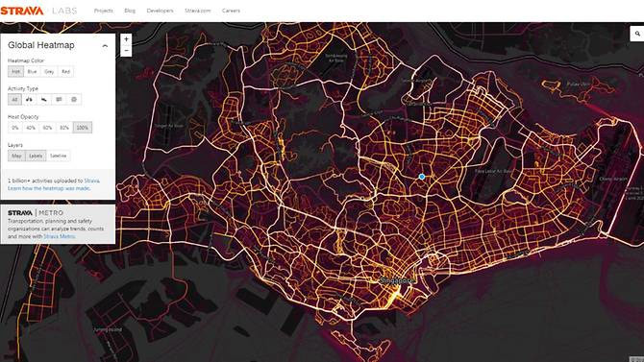Set heat opacity to 100%
This screenshot has height=362, width=644.
coord(83,128)
